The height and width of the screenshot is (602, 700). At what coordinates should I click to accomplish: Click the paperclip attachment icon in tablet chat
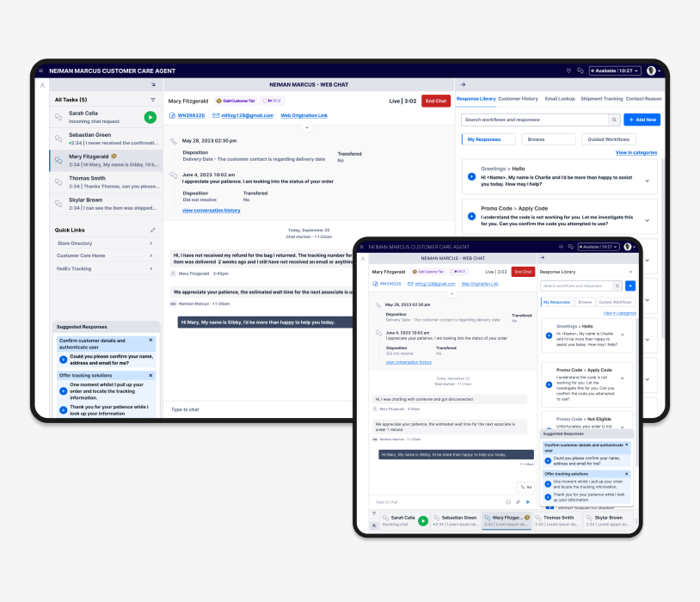518,501
